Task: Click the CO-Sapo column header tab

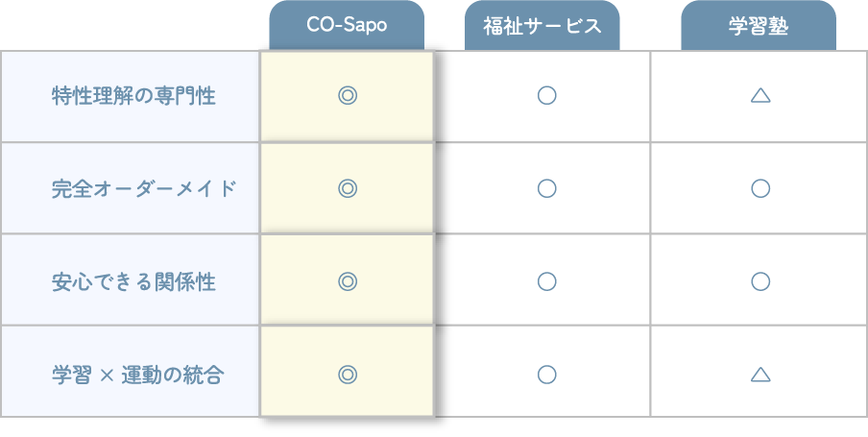Action: point(347,26)
